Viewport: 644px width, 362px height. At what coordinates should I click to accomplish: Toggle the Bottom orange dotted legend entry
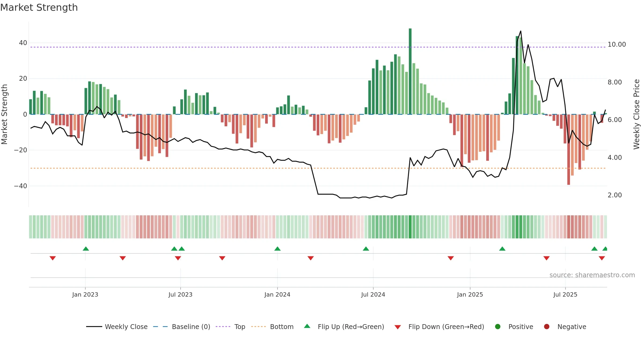coord(272,327)
